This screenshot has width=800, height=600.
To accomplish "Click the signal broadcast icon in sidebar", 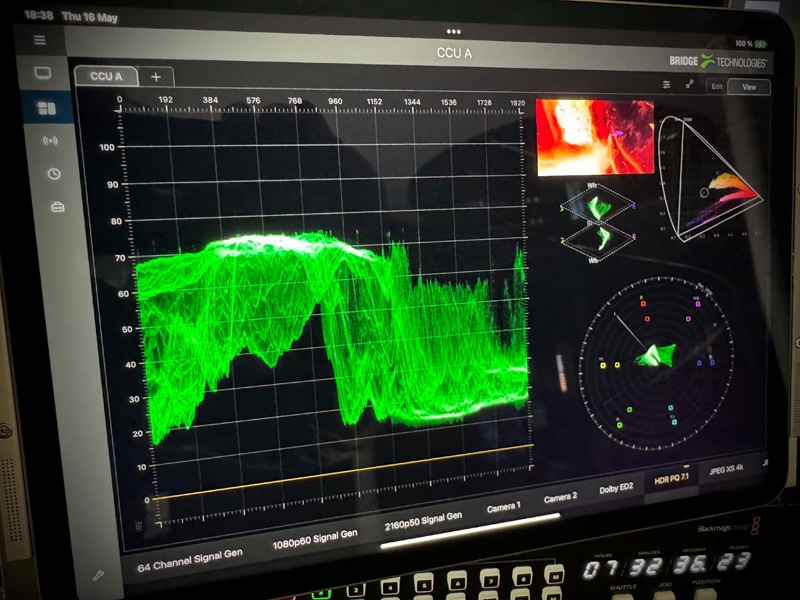I will pos(50,141).
